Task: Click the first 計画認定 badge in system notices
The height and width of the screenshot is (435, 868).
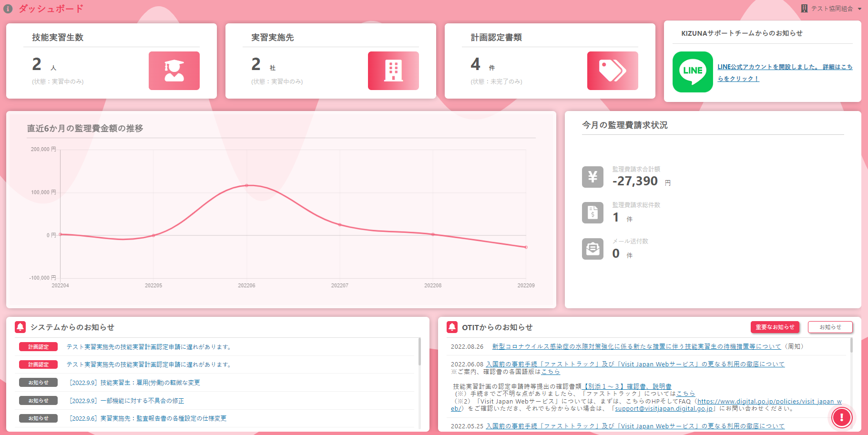Action: tap(38, 347)
